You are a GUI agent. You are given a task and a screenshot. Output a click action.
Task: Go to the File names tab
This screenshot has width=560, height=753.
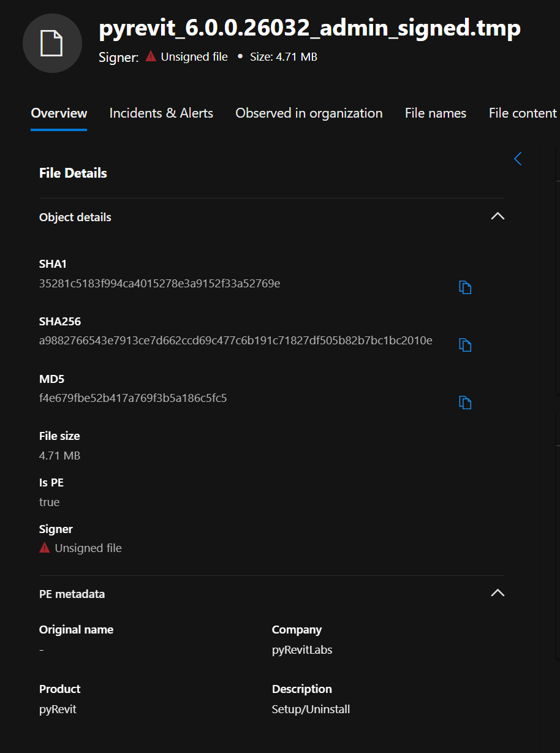pos(435,113)
